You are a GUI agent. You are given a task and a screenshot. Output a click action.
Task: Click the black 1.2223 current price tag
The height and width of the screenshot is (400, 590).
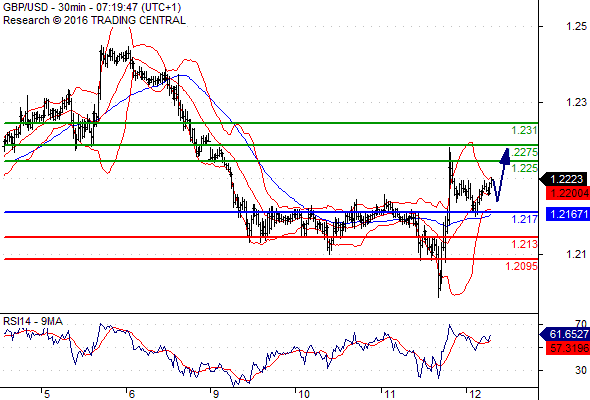click(563, 179)
